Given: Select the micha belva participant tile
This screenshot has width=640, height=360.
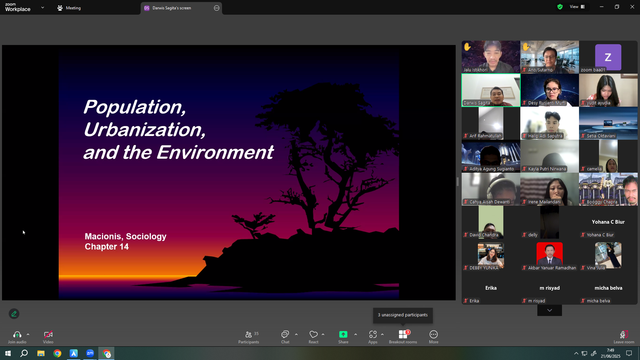Looking at the screenshot, I should (x=608, y=289).
